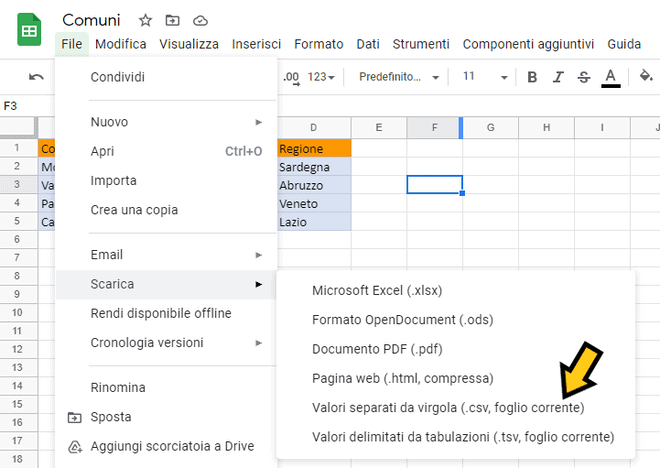Click Crea una copia in File menu
Screen dimensions: 660x468
coord(134,210)
